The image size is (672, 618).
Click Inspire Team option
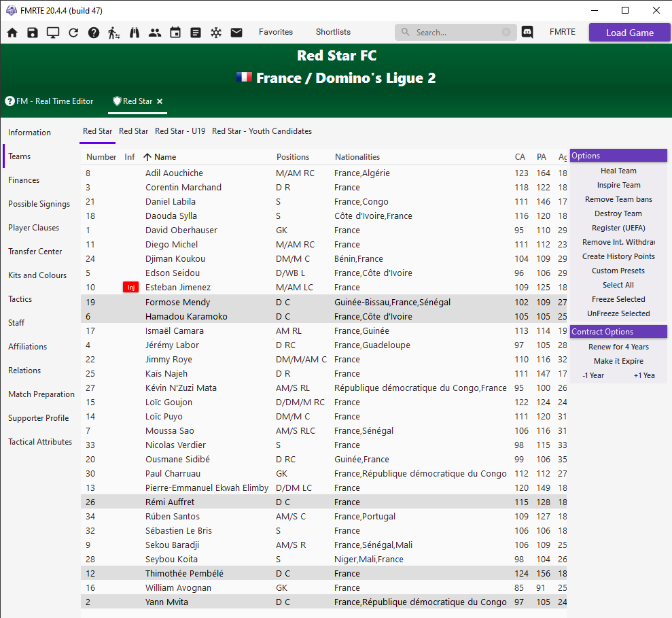[618, 185]
